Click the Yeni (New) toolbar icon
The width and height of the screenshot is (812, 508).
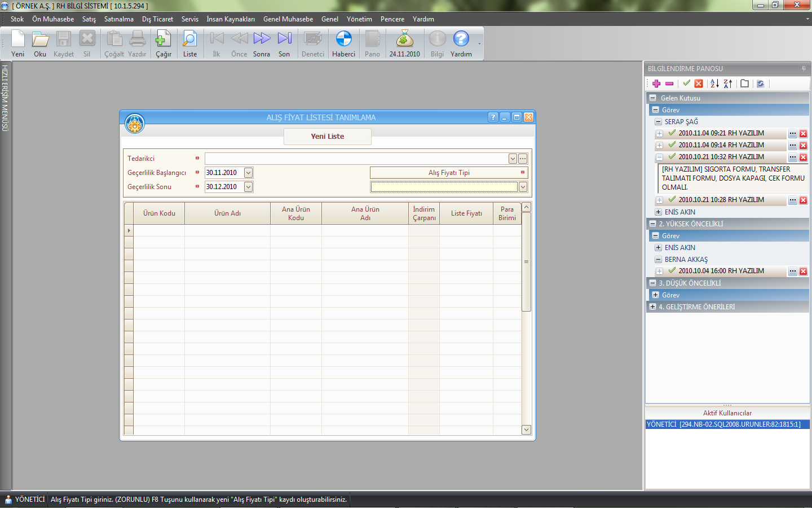(x=18, y=40)
